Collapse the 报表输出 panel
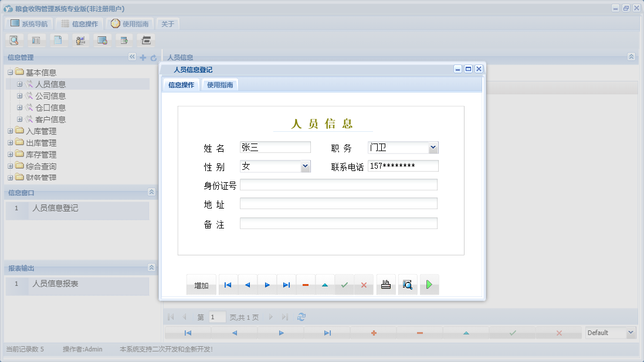 coord(150,268)
